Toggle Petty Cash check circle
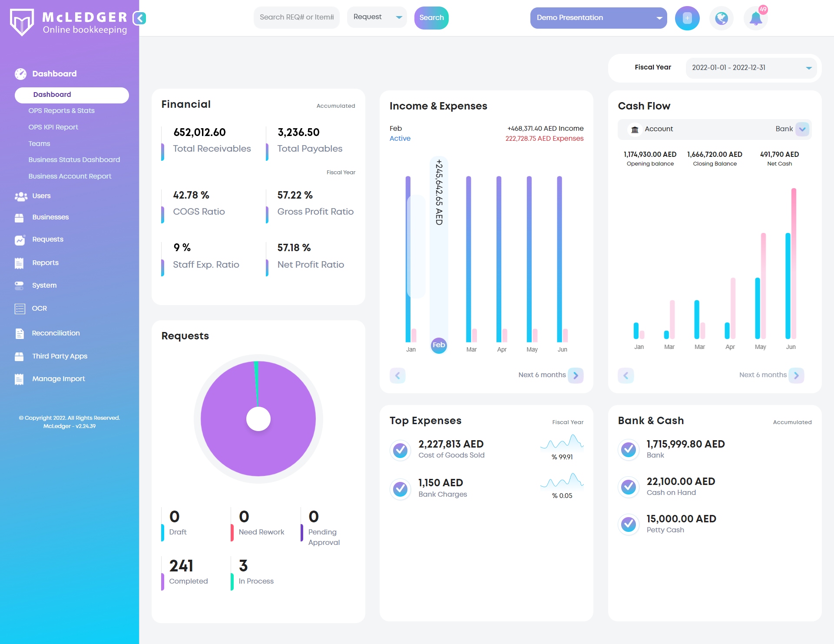The height and width of the screenshot is (644, 834). click(x=629, y=524)
